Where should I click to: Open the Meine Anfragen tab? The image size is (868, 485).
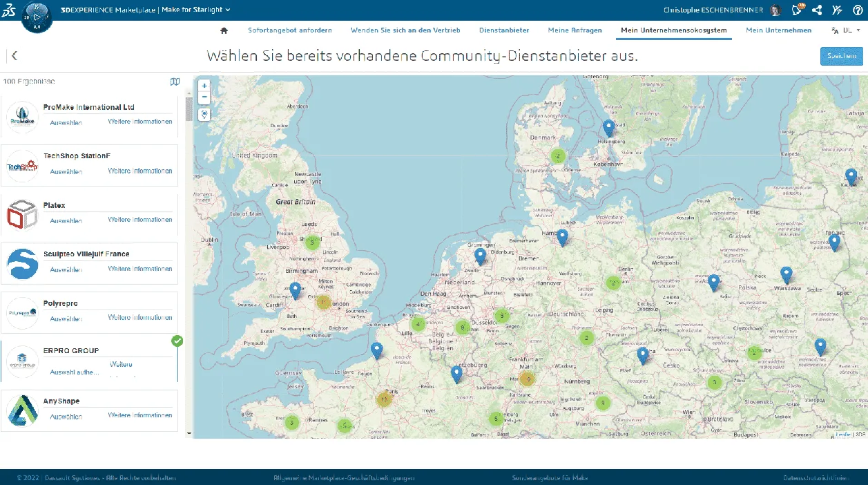pyautogui.click(x=575, y=30)
